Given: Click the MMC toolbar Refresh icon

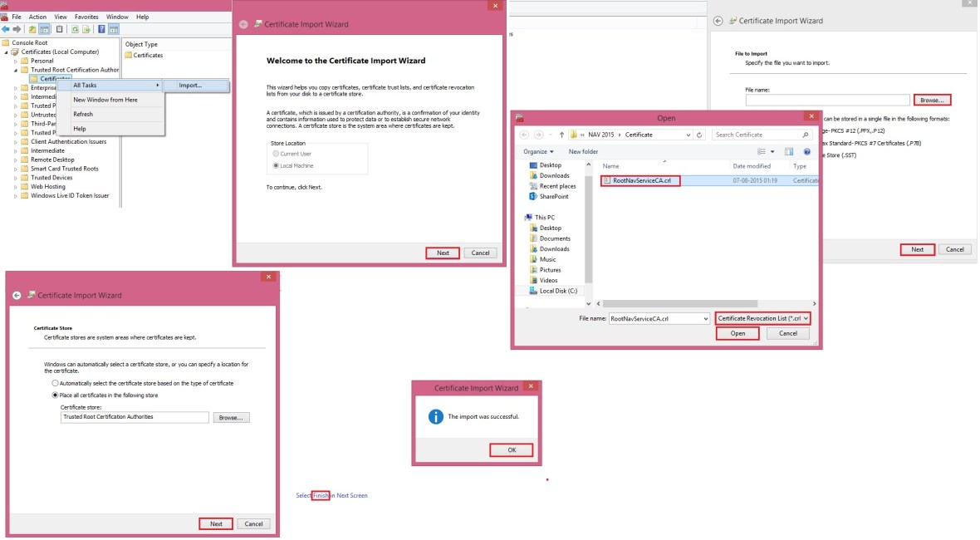Looking at the screenshot, I should [74, 29].
